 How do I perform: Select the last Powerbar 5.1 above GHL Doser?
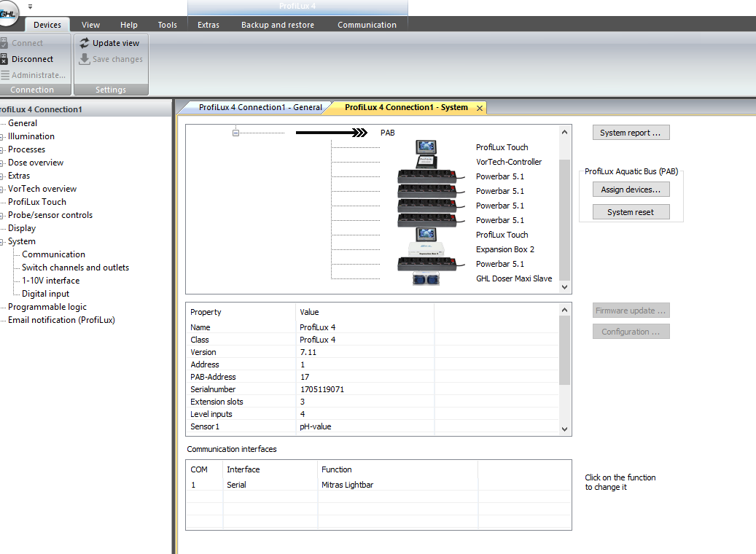click(x=430, y=264)
